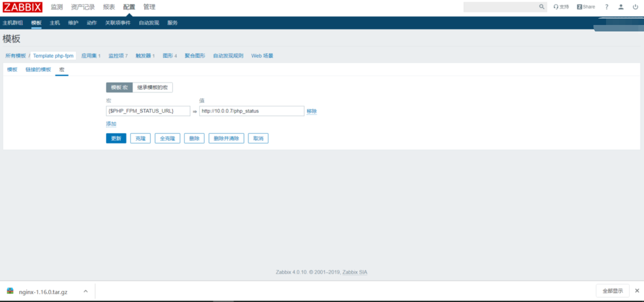
Task: Go to 主机群组 submenu
Action: 13,23
